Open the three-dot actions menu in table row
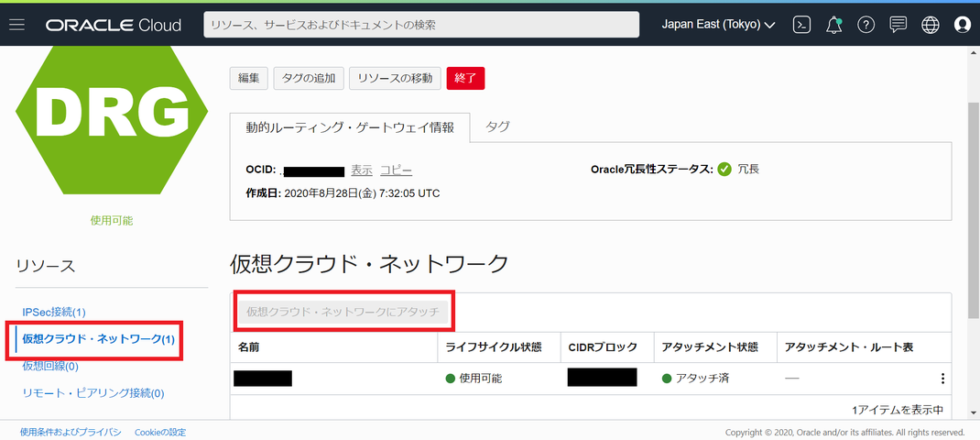 click(942, 379)
